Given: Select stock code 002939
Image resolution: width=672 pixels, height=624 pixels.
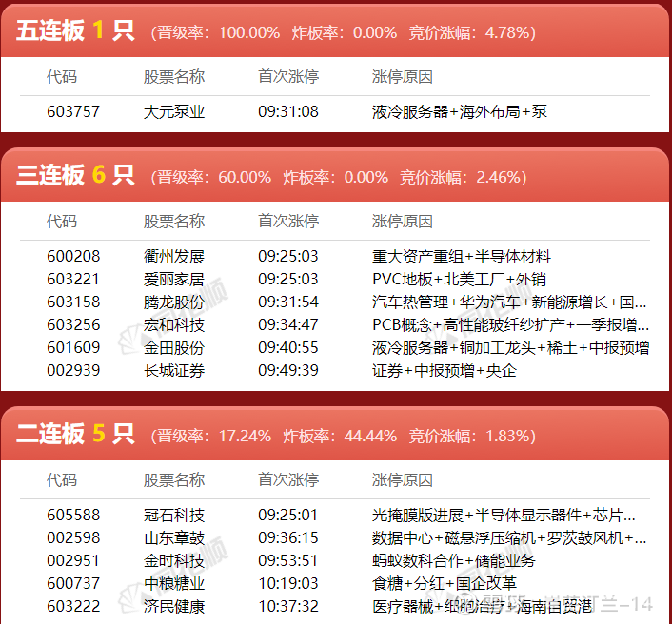Looking at the screenshot, I should coord(73,370).
